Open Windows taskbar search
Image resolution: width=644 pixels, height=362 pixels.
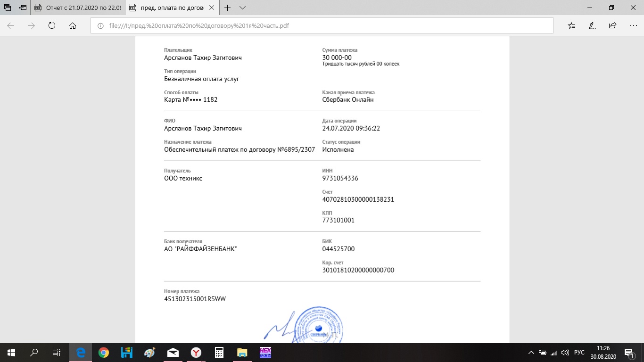point(34,353)
